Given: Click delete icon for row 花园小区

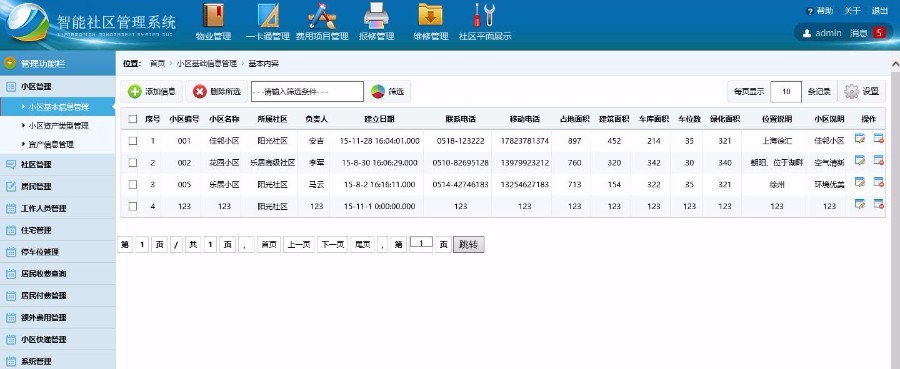Looking at the screenshot, I should (x=878, y=162).
